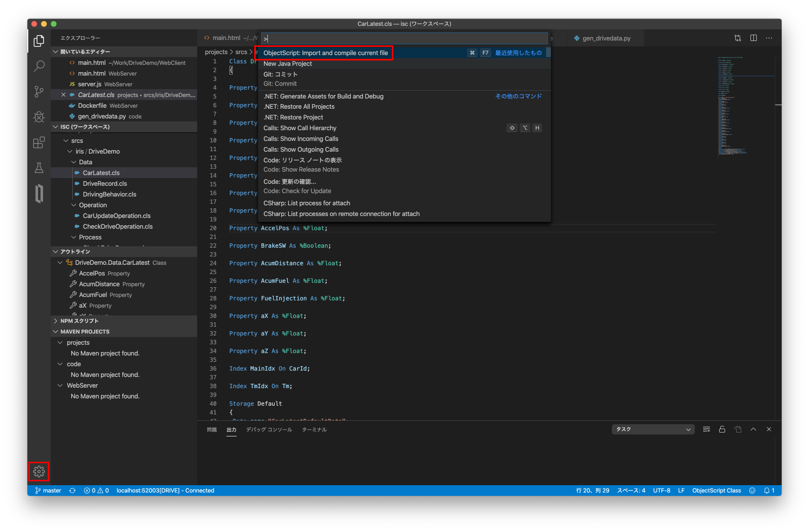Change the UTF-8 file encoding
This screenshot has width=809, height=532.
(x=662, y=491)
